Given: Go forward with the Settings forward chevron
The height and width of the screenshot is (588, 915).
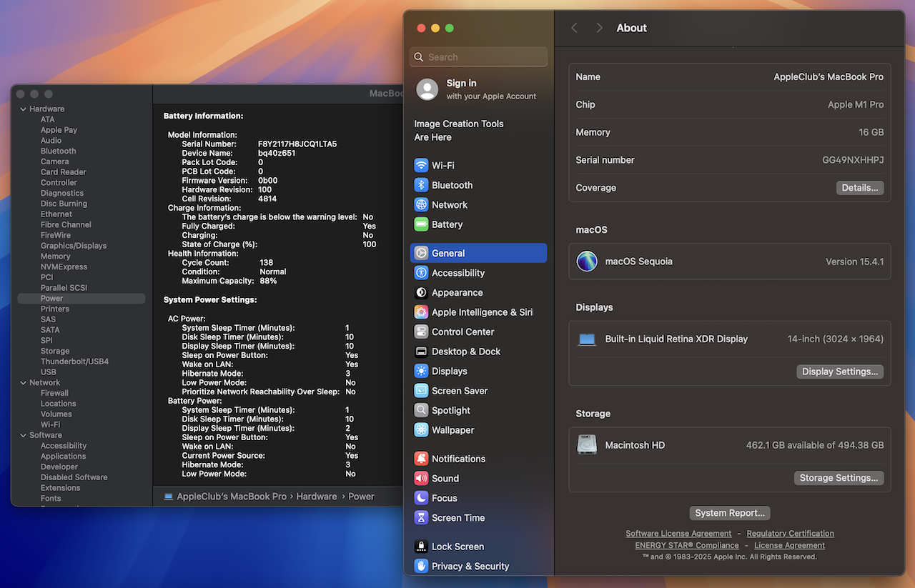Looking at the screenshot, I should pyautogui.click(x=599, y=28).
